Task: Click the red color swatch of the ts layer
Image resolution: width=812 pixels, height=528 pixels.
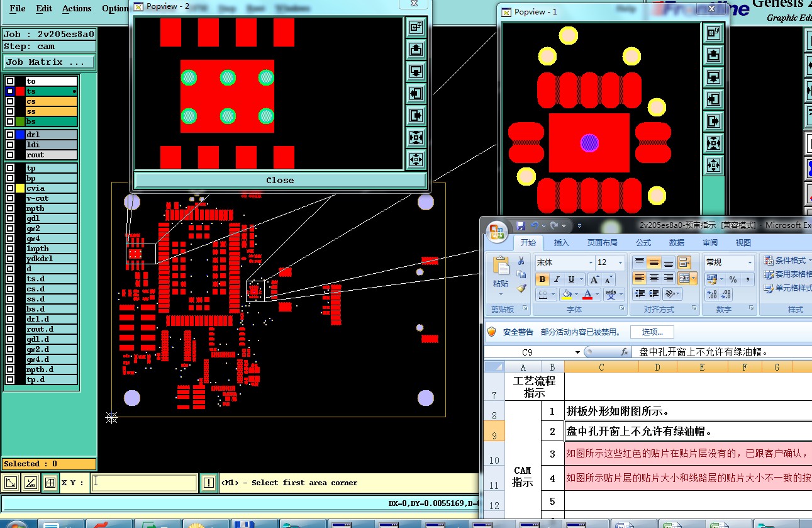Action: 20,91
